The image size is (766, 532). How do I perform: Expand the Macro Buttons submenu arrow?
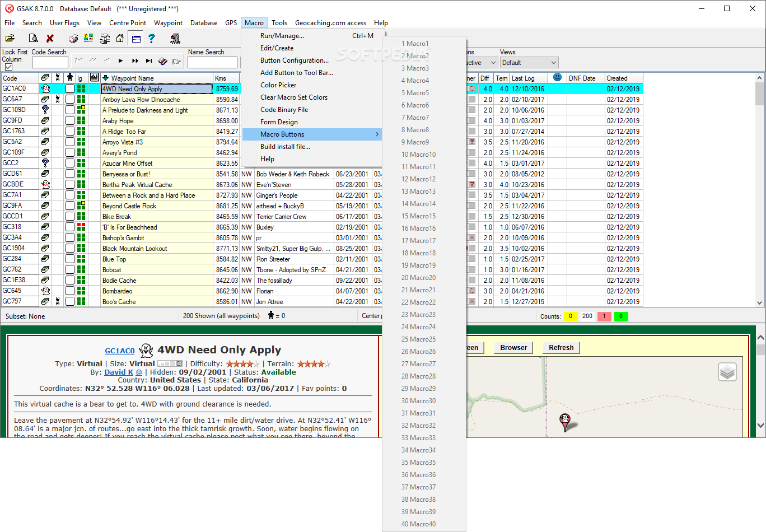coord(377,134)
